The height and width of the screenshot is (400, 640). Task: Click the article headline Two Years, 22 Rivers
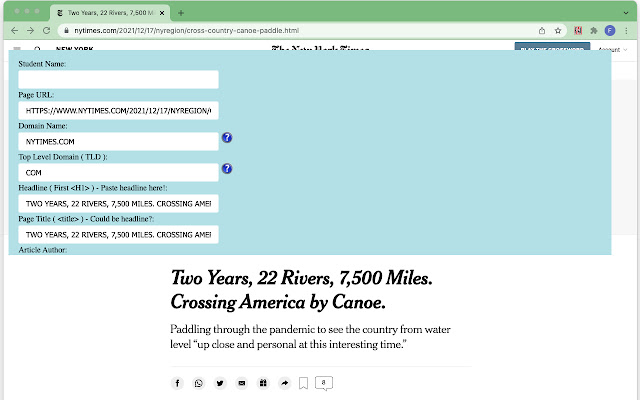coord(301,290)
